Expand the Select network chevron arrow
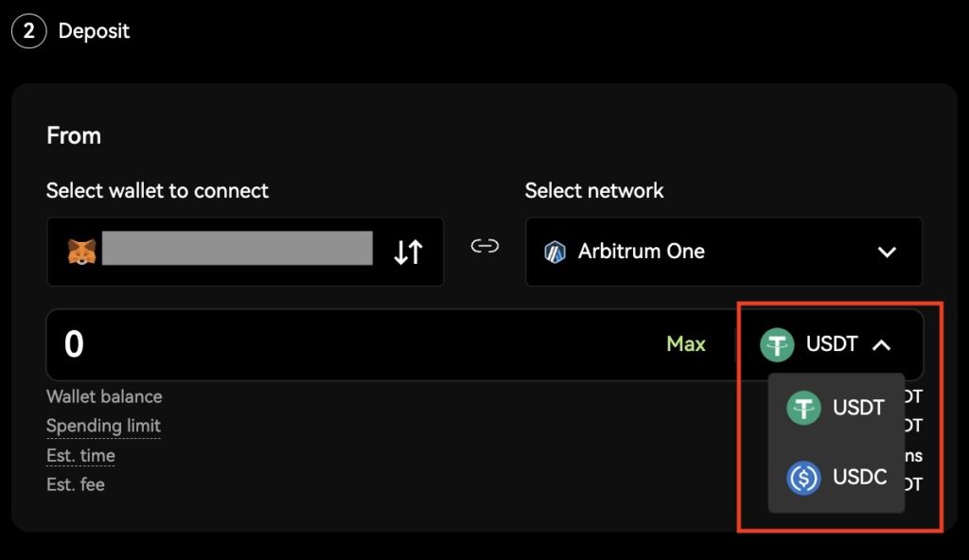This screenshot has width=969, height=560. pyautogui.click(x=887, y=252)
